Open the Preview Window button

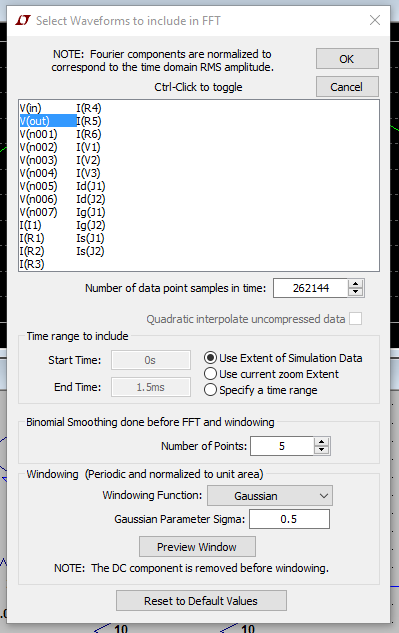click(197, 547)
